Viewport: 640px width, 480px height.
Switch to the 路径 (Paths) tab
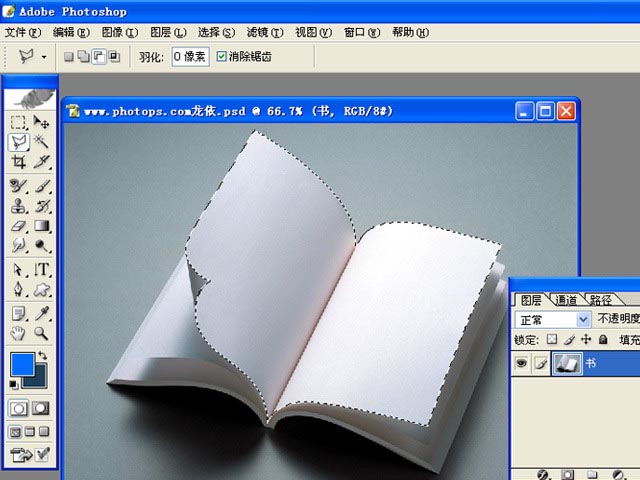[x=600, y=299]
